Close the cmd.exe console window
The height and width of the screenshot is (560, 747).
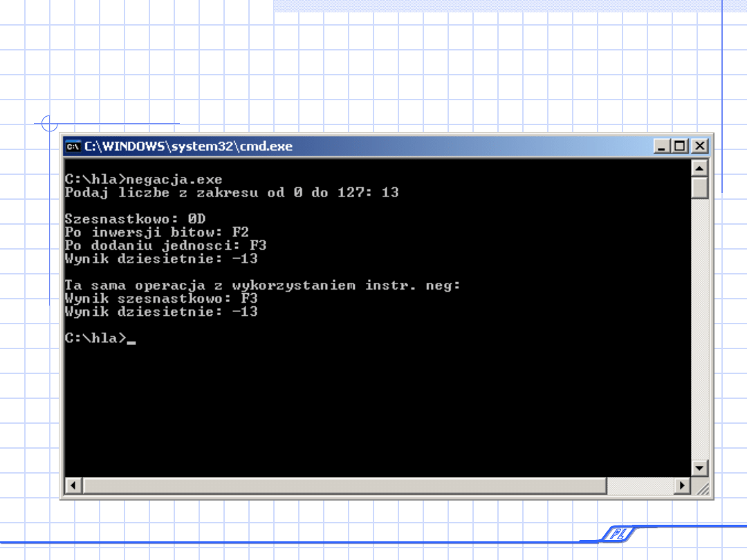pyautogui.click(x=700, y=147)
